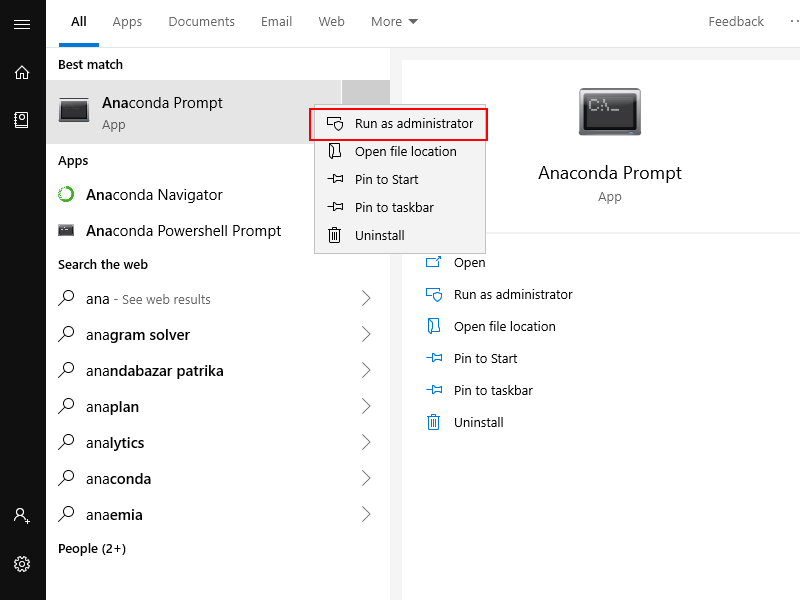Click the search icon beside 'anaemia'
This screenshot has height=600, width=800.
[x=66, y=514]
